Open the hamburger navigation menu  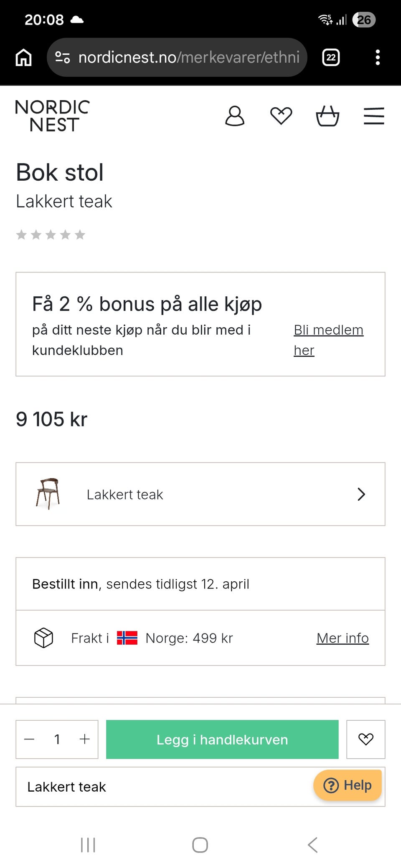pos(374,116)
